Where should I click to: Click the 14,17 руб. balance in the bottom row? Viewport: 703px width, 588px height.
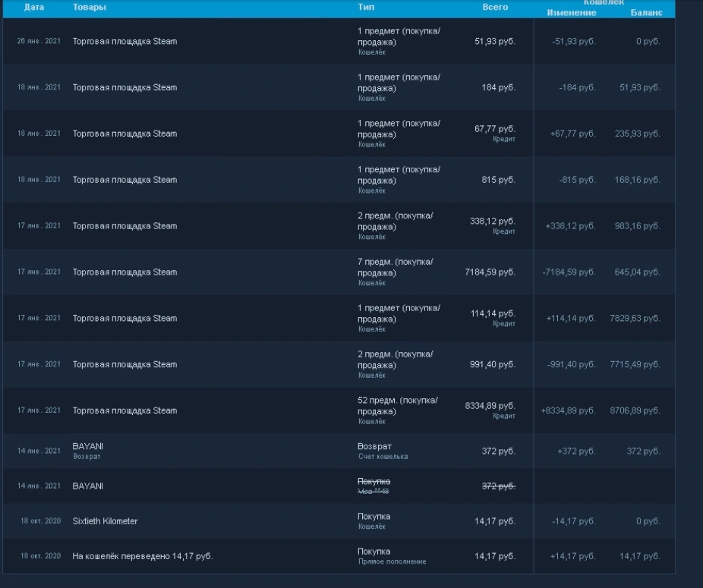pos(640,556)
